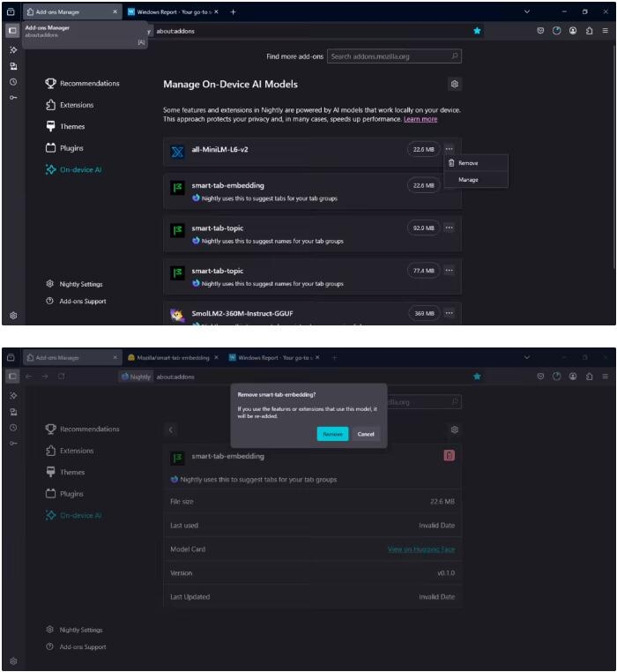The height and width of the screenshot is (672, 617).
Task: Open the key icon in top sidebar
Action: pyautogui.click(x=13, y=98)
